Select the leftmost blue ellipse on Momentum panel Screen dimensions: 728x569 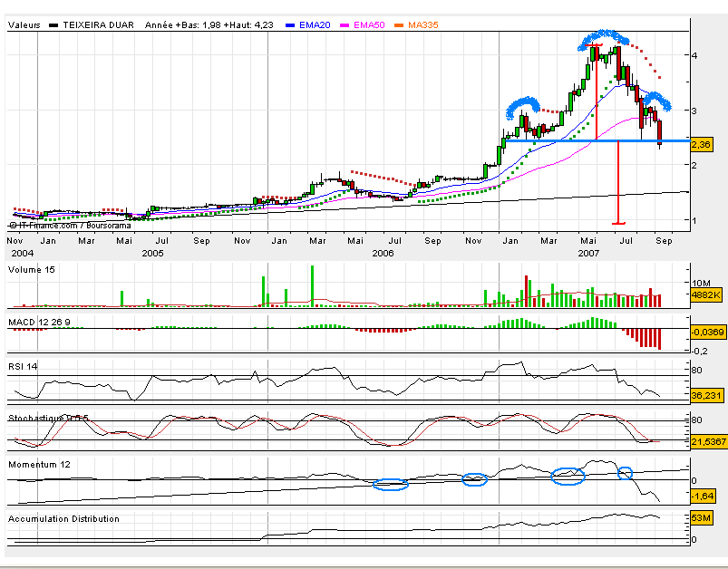point(391,485)
